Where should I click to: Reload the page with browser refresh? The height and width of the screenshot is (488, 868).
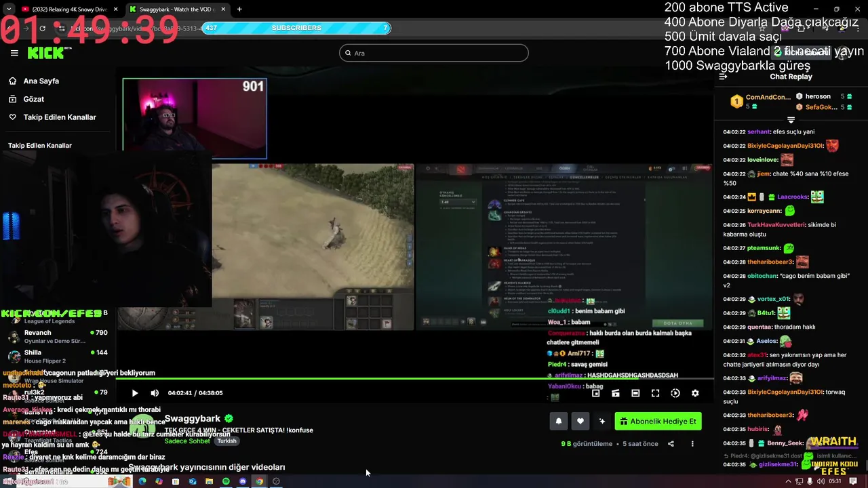pyautogui.click(x=42, y=28)
